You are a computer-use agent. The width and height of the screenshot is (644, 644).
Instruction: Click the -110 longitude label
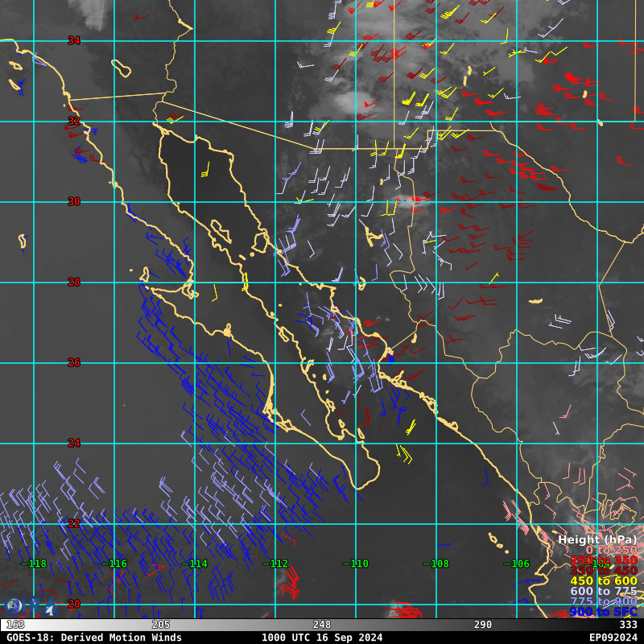355,563
